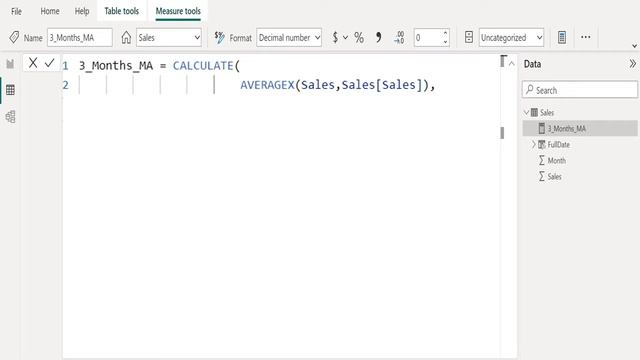
Task: Cancel the formula with X
Action: pos(33,63)
